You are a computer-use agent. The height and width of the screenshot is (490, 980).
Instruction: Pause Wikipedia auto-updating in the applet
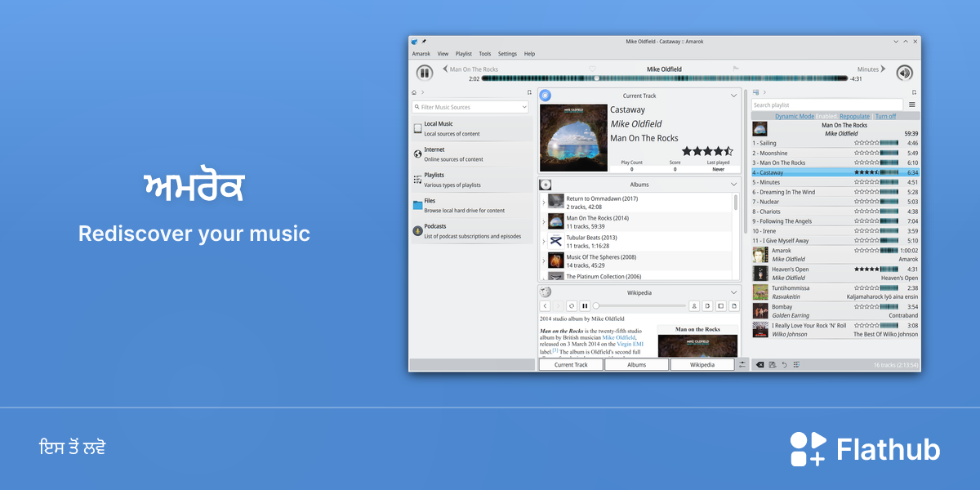[585, 305]
